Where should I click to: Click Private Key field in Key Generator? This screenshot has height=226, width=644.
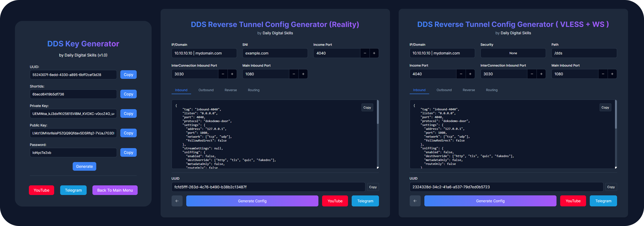click(73, 114)
